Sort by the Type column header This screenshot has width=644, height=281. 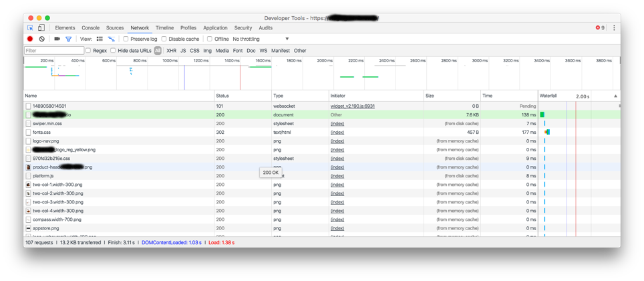tap(300, 96)
